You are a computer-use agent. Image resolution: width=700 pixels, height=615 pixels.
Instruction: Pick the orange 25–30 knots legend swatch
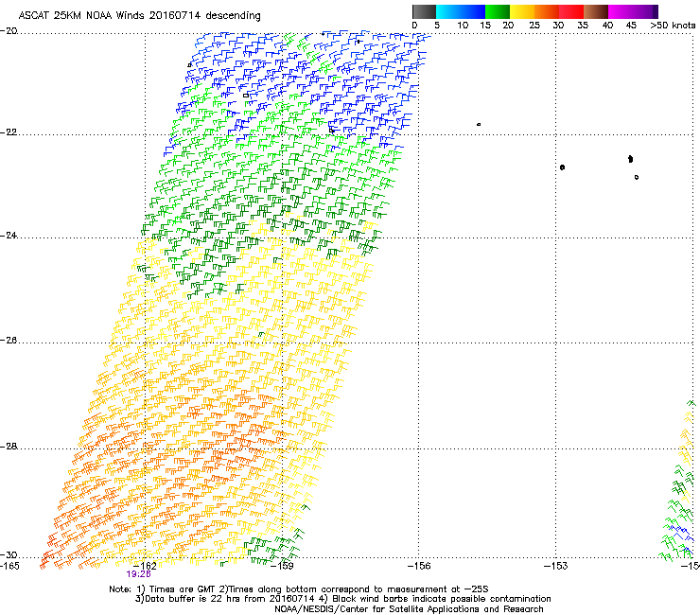point(547,11)
